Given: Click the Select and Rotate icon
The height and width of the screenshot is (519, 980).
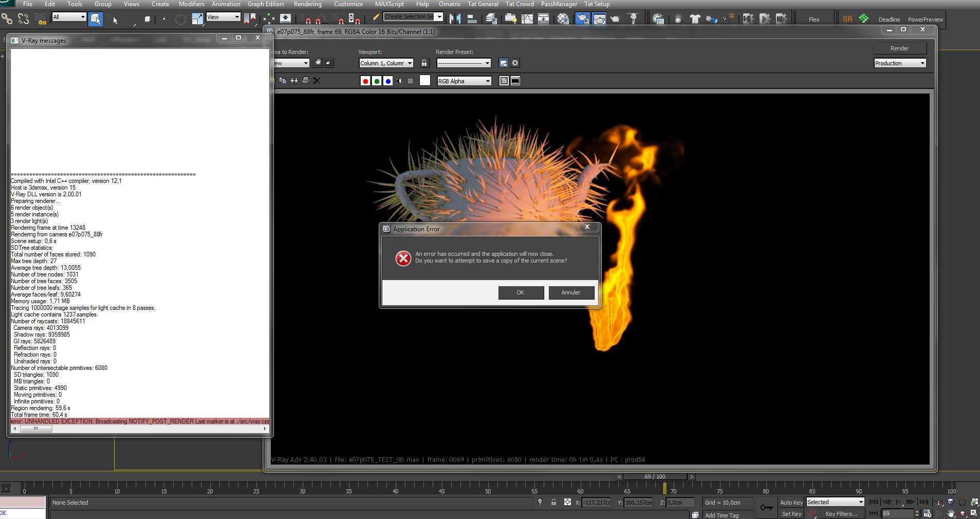Looking at the screenshot, I should [180, 20].
